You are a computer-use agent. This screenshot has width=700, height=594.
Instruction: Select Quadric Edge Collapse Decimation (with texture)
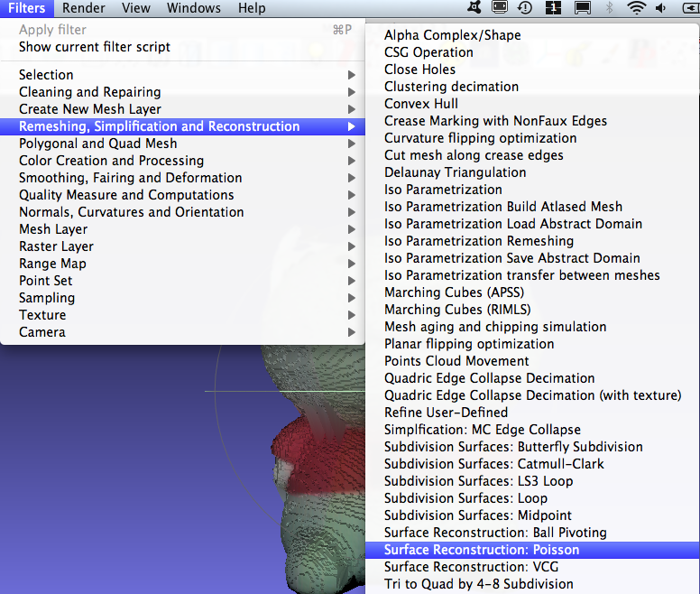point(532,395)
